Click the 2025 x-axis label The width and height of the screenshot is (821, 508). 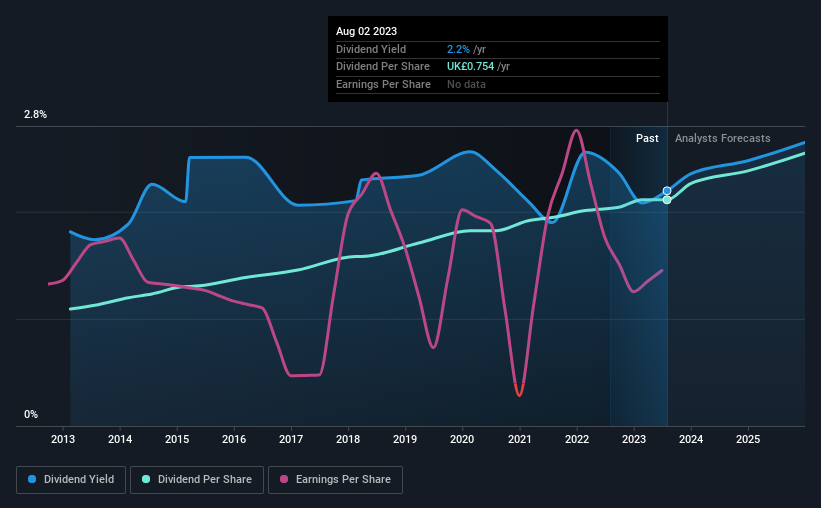point(748,439)
